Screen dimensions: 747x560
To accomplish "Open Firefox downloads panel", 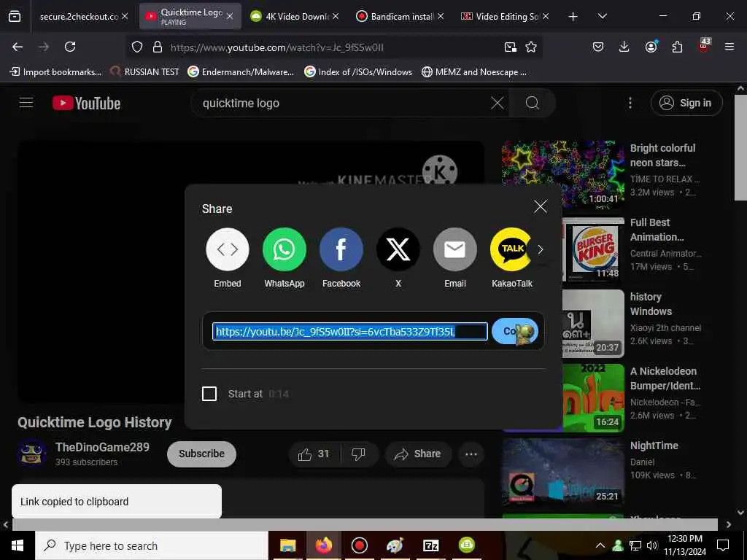I will [x=624, y=47].
